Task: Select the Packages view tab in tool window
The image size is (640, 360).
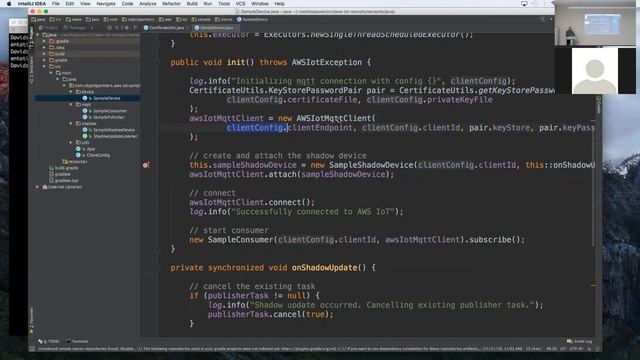Action: [75, 28]
